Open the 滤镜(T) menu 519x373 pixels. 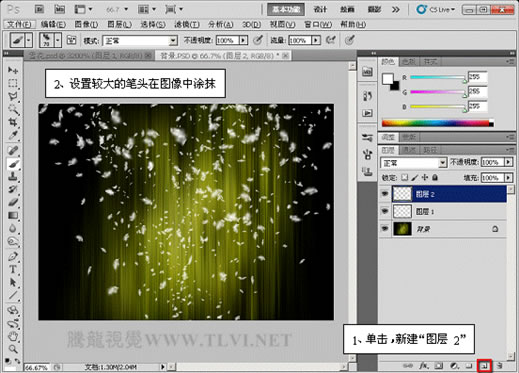pyautogui.click(x=187, y=24)
